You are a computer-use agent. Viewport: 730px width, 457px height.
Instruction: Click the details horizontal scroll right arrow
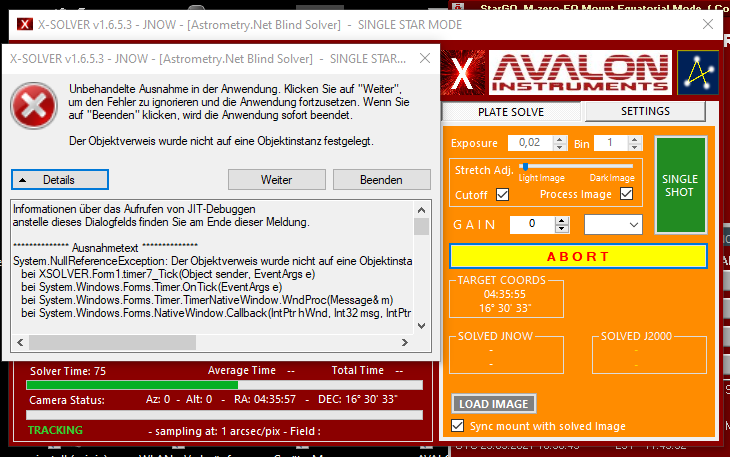(405, 343)
